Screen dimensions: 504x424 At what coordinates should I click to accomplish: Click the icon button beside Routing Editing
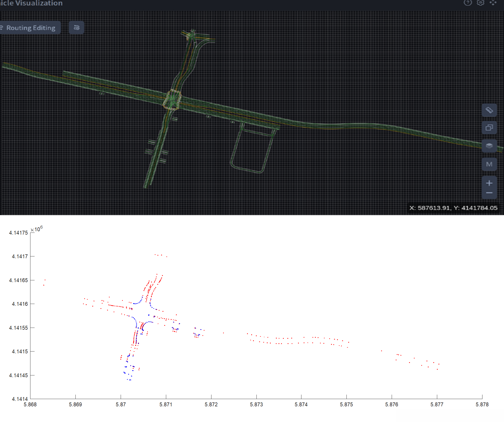[76, 28]
